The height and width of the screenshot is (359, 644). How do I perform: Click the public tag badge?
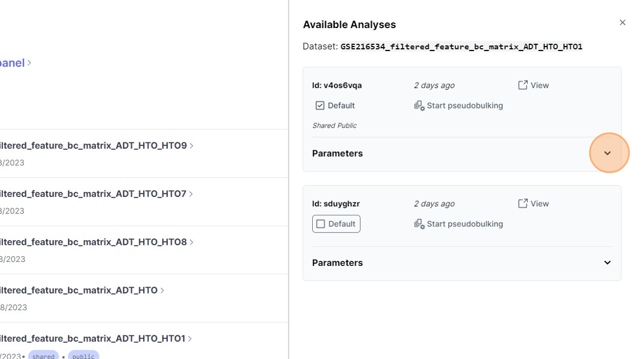[x=83, y=356]
